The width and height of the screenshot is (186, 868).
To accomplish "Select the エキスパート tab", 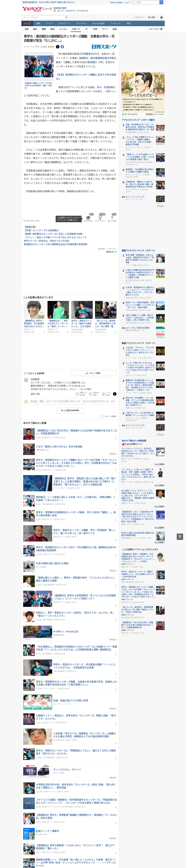I will click(x=64, y=24).
